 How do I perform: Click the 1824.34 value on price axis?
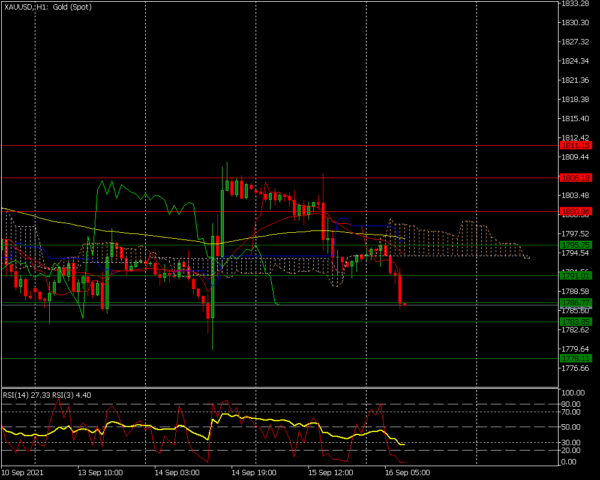[575, 61]
